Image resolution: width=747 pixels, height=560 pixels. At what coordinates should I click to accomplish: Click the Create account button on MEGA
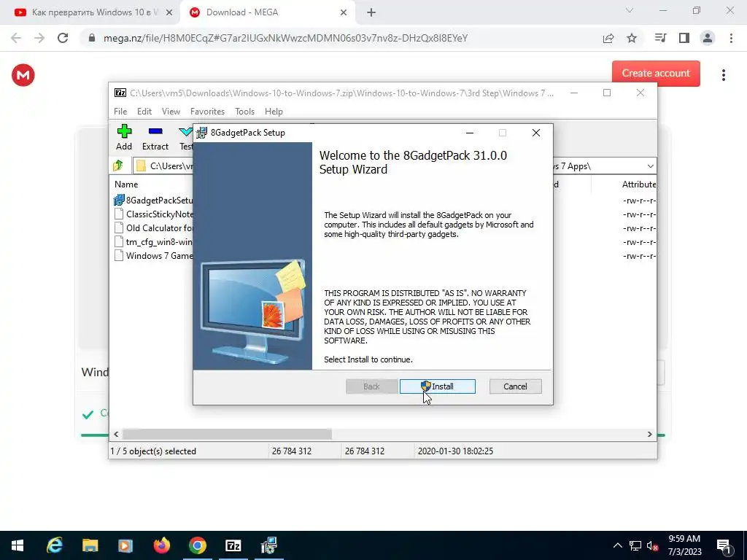(656, 74)
